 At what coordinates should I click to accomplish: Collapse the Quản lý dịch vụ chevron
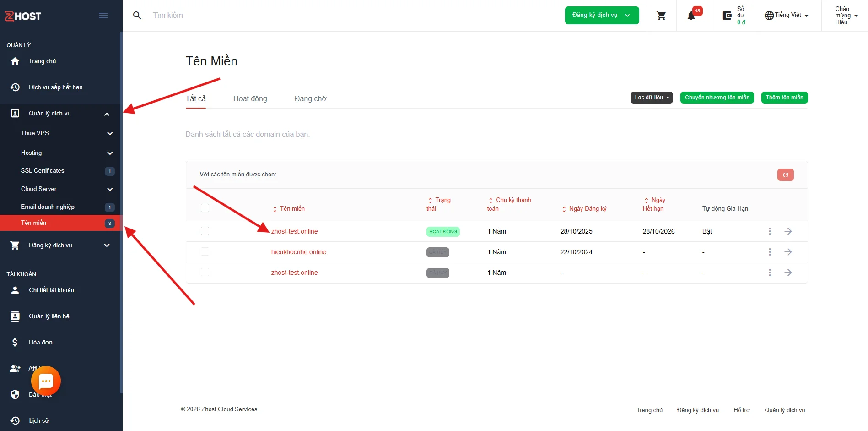(x=107, y=114)
